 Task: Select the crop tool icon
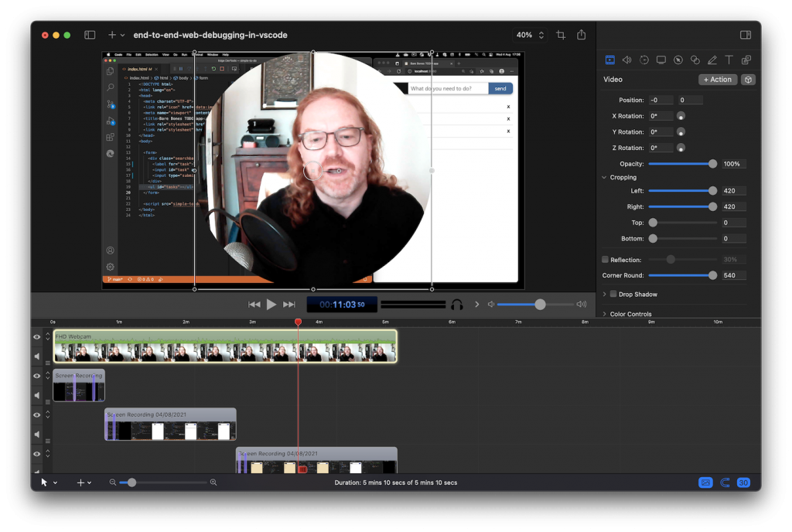561,35
